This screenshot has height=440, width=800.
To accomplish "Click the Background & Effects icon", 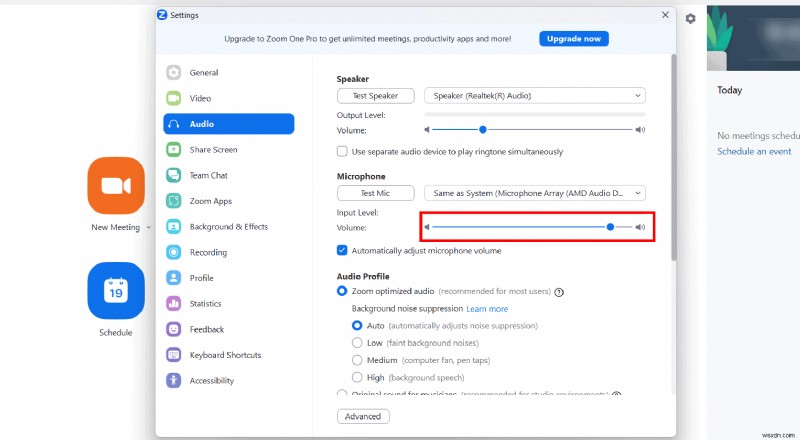I will coord(173,226).
